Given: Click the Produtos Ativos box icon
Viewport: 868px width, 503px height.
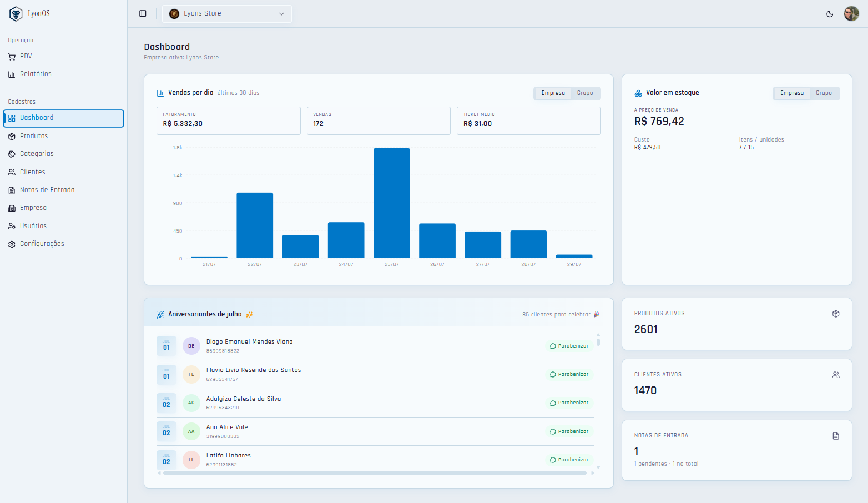Looking at the screenshot, I should point(836,314).
